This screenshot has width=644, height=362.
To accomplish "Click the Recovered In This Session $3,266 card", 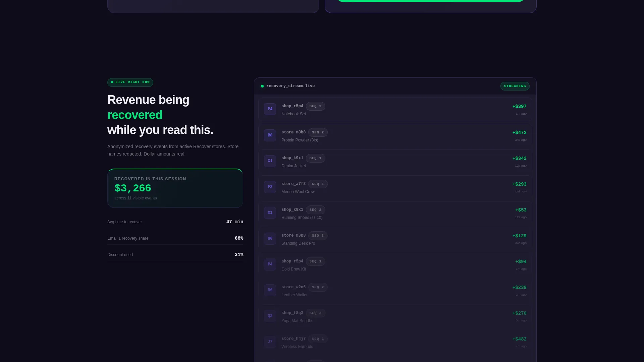I will [175, 188].
